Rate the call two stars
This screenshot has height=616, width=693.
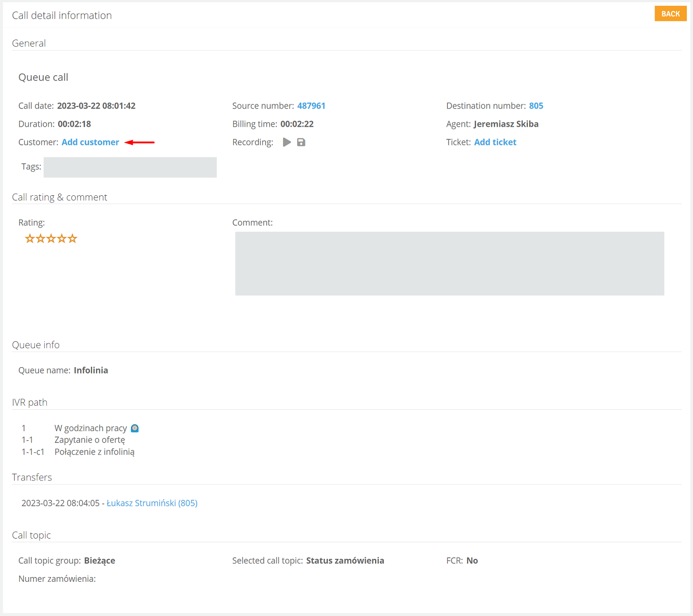[x=41, y=238]
